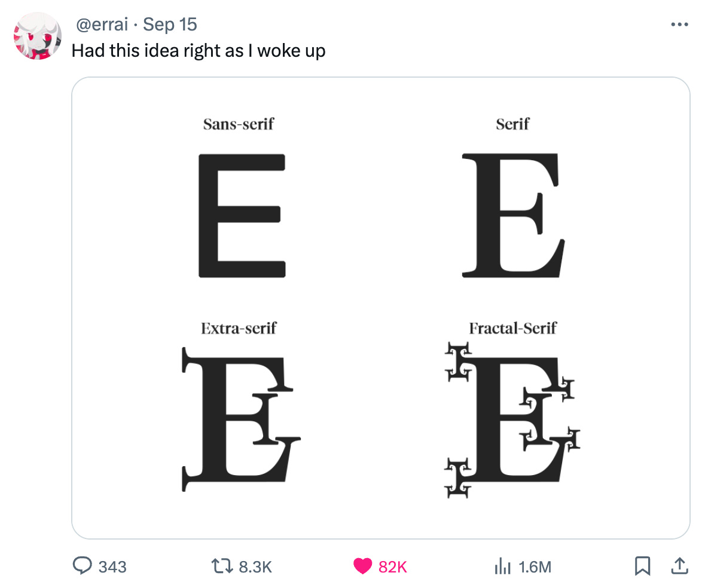This screenshot has width=708, height=588.
Task: Open the Sep 15 post timestamp
Action: click(170, 24)
